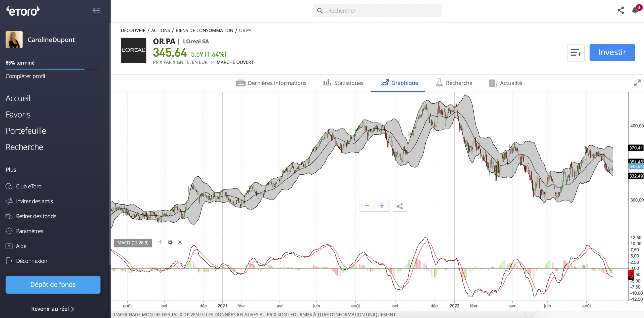Collapse the sidebar with the arrow icon
The image size is (644, 318).
pos(96,11)
